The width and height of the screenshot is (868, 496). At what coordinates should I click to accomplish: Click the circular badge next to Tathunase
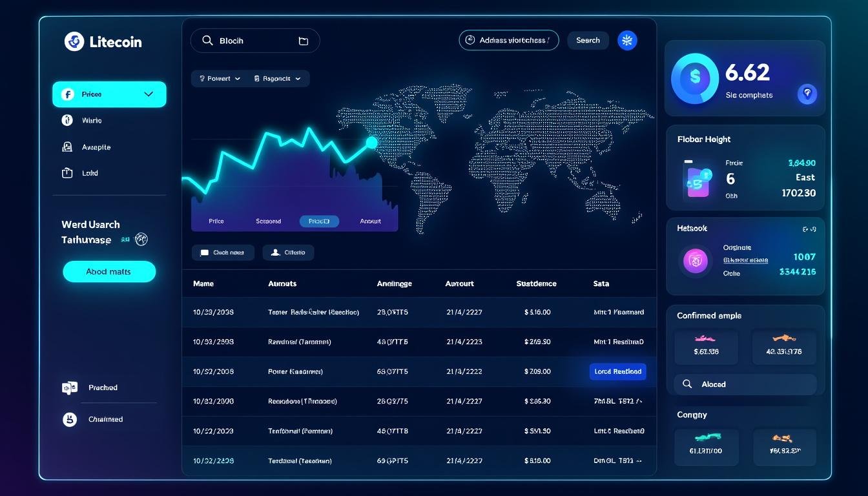pyautogui.click(x=141, y=239)
